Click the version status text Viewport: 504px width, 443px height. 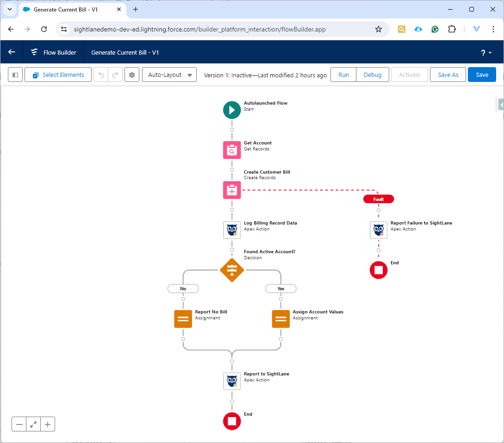265,75
